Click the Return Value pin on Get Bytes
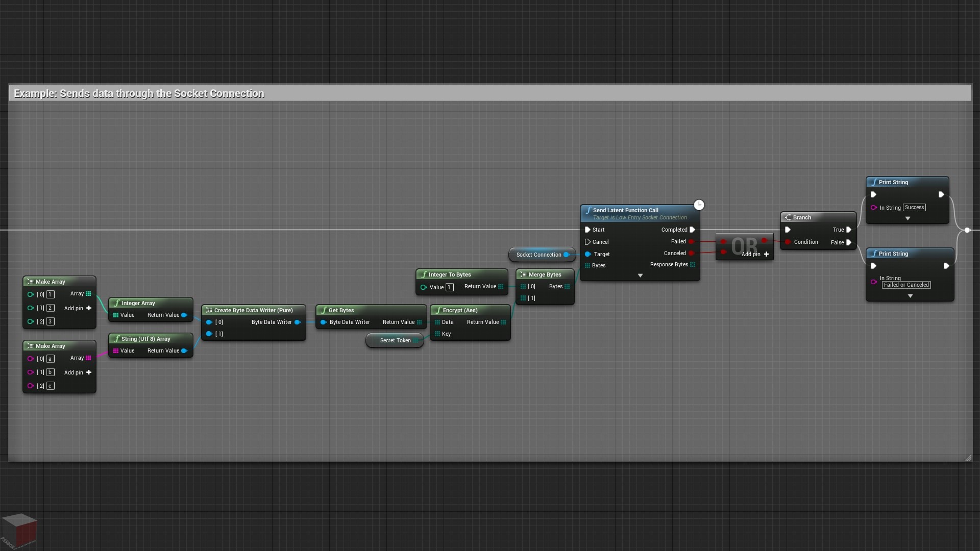980x551 pixels. pos(420,322)
